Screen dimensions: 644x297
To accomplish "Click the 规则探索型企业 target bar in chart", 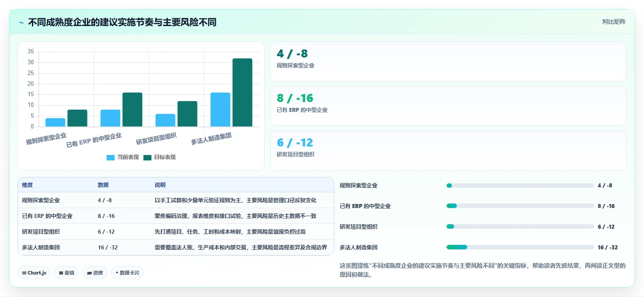I will coord(77,118).
